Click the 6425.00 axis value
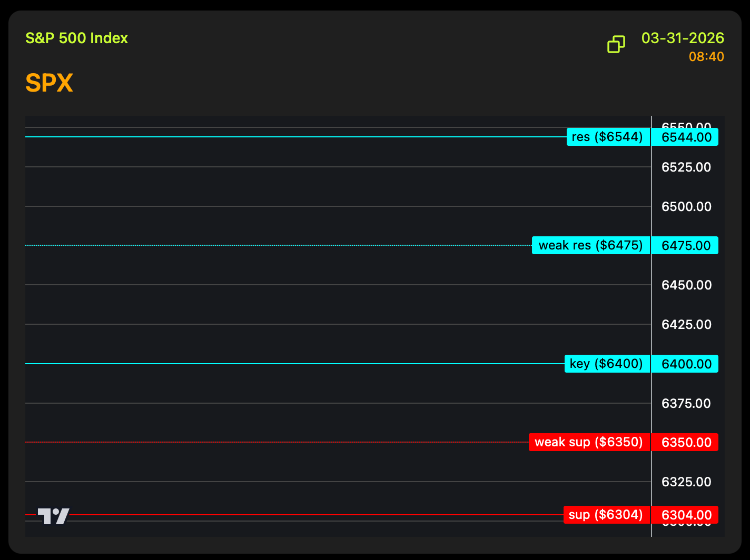This screenshot has width=750, height=560. (686, 324)
